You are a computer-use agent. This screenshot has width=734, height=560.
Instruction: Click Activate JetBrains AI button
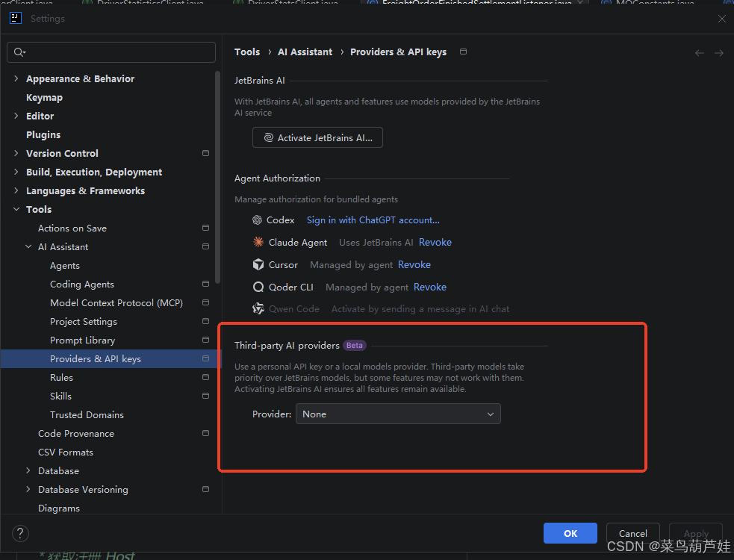(318, 137)
